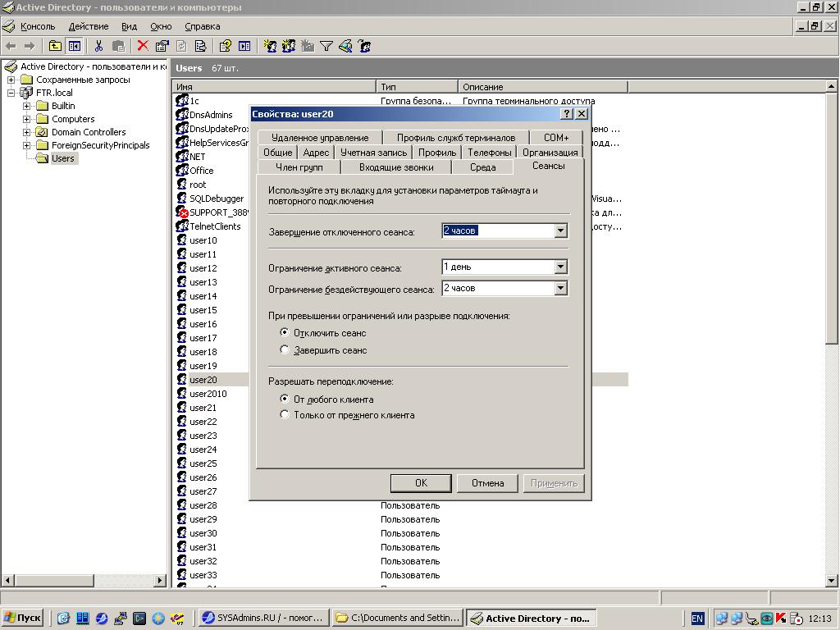Select the Отключить сеанс radio button
The height and width of the screenshot is (630, 840).
285,332
